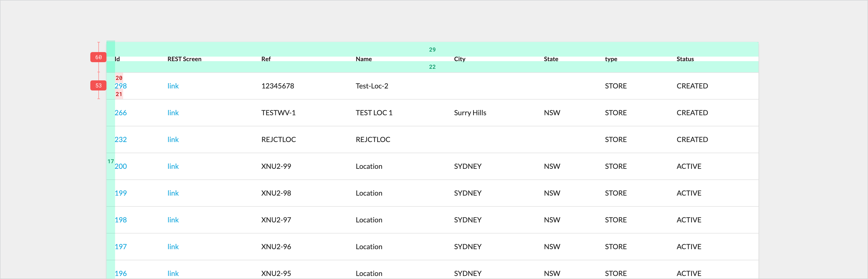Open location Id 298 link

tap(121, 86)
